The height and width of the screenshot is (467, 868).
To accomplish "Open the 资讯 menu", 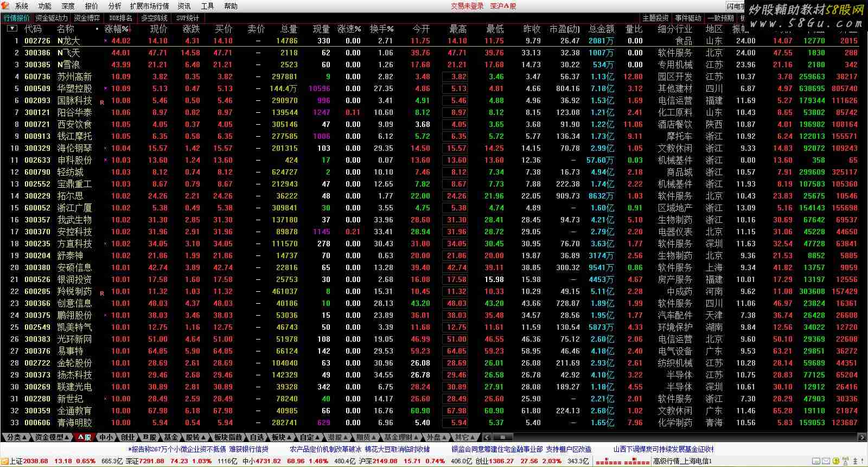I will click(184, 6).
